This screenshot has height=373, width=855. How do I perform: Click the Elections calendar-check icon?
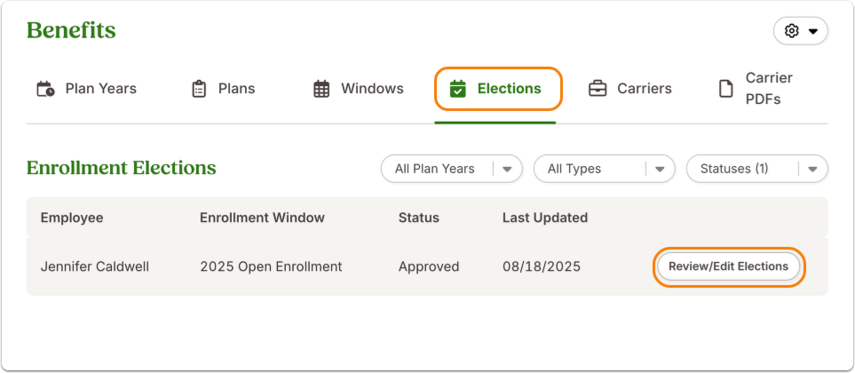coord(457,89)
